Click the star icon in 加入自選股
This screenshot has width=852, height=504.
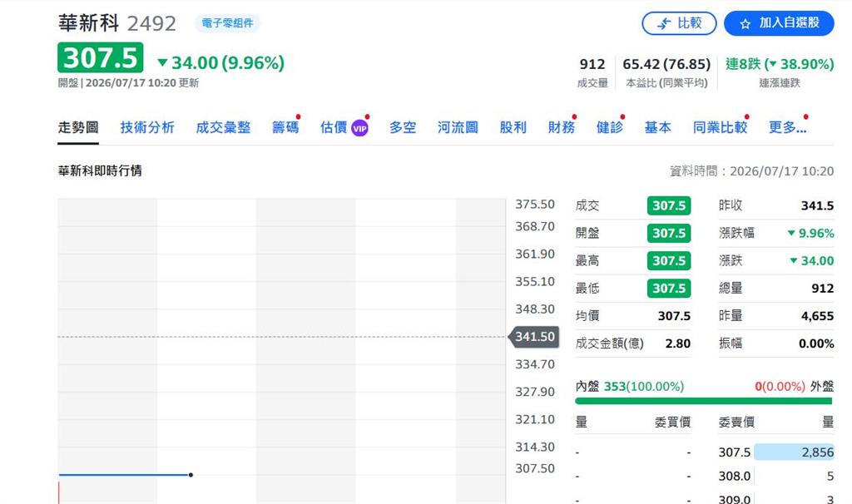[745, 23]
